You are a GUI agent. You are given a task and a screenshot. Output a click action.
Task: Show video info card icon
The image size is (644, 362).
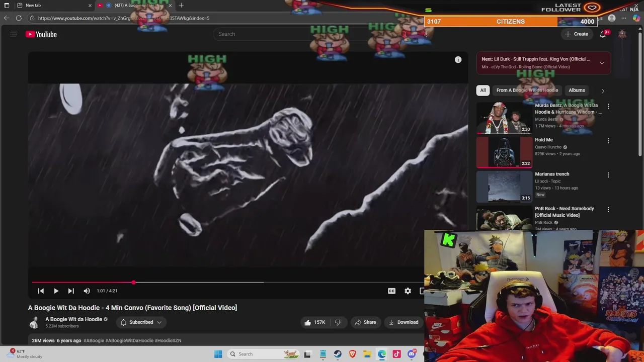tap(458, 60)
